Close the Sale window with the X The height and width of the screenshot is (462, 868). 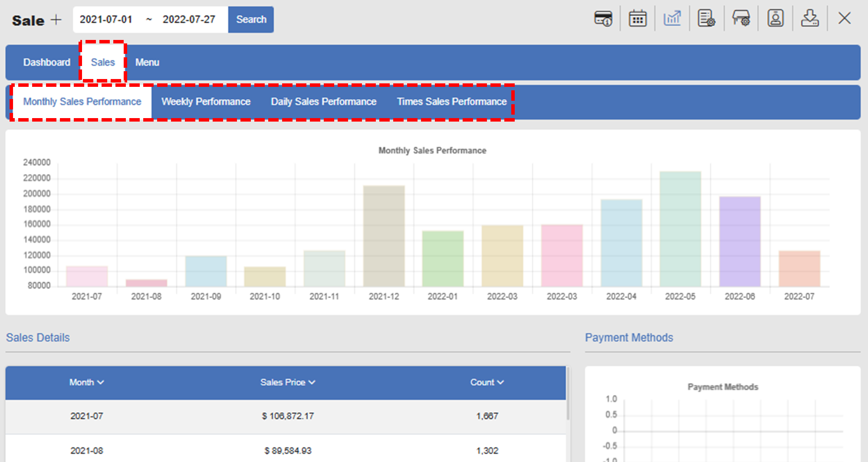(x=845, y=18)
